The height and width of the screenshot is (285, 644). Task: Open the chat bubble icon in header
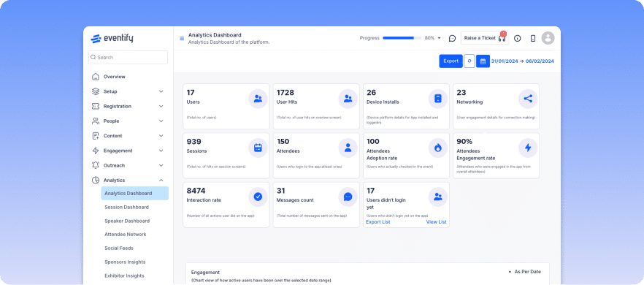click(x=452, y=38)
